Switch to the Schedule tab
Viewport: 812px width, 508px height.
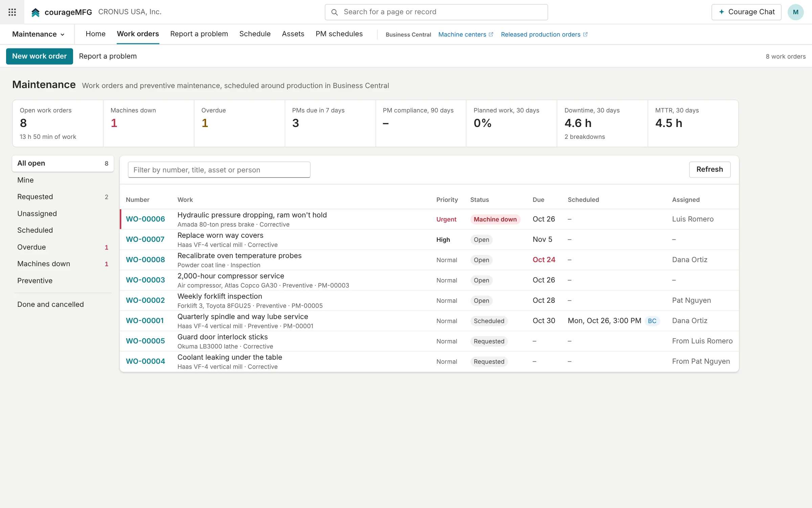pyautogui.click(x=255, y=34)
